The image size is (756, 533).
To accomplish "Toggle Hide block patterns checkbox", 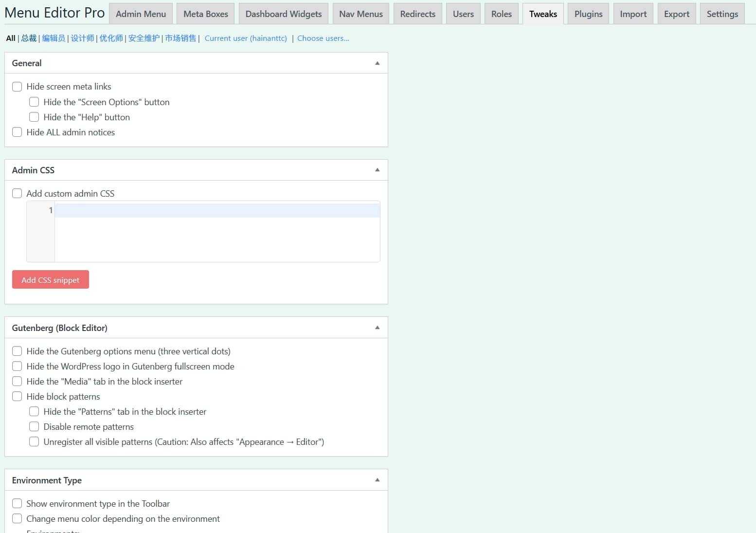I will tap(17, 397).
